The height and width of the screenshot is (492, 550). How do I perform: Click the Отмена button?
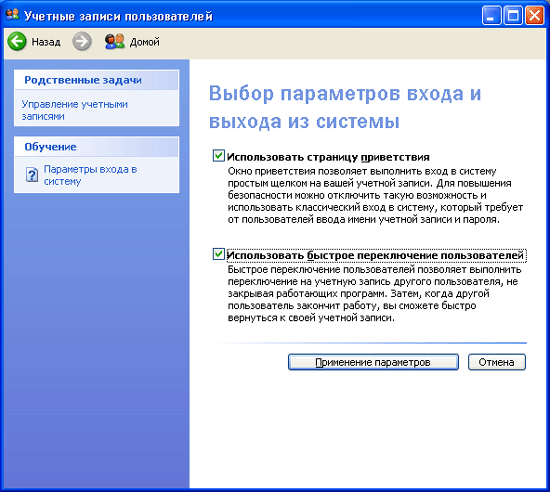coord(497,362)
